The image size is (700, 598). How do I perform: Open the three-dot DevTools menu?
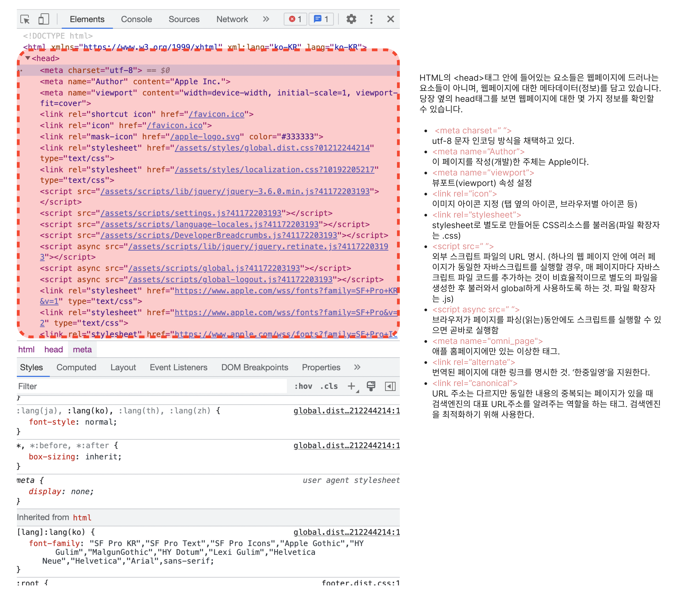click(x=371, y=19)
